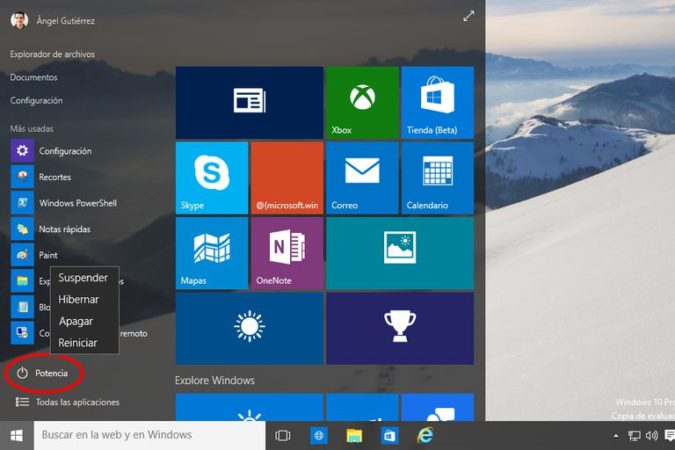Viewport: 675px width, 450px height.
Task: Expand the Start menu to full screen
Action: (x=468, y=16)
